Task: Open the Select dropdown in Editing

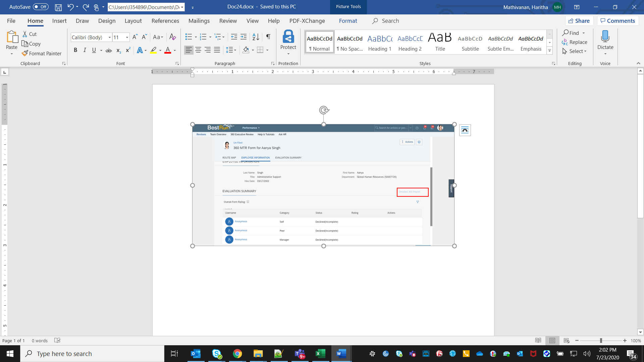Action: [x=575, y=51]
